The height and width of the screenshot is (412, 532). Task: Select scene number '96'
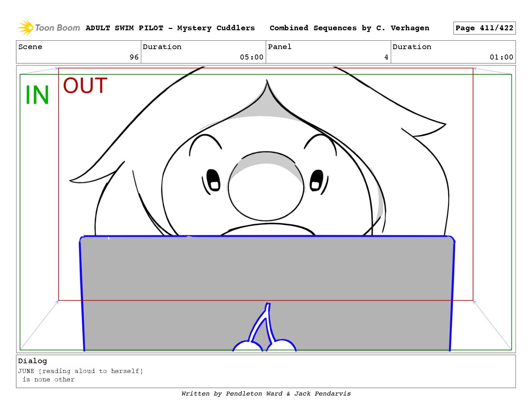click(134, 57)
